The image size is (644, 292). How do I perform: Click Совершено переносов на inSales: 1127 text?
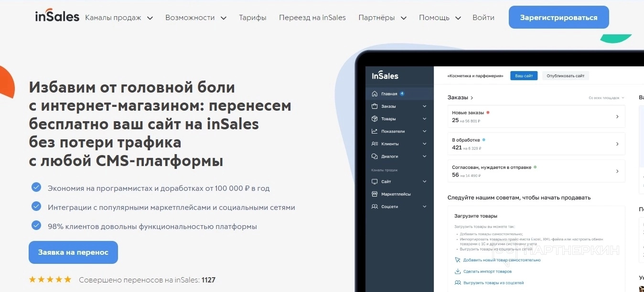147,280
